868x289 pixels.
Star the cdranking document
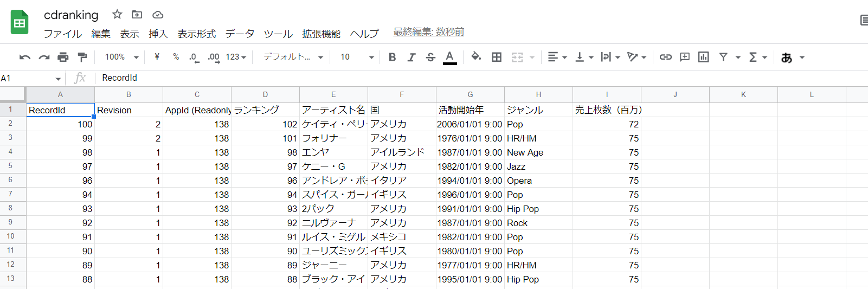(117, 15)
